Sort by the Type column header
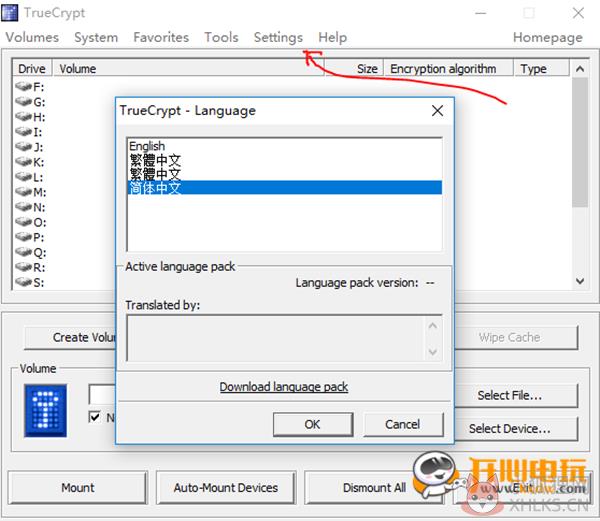Viewport: 600px width, 521px height. click(x=541, y=68)
